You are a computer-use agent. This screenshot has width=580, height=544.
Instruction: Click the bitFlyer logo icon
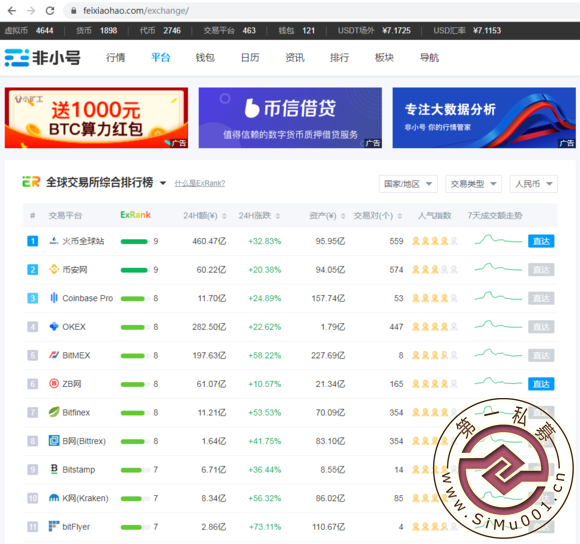click(54, 526)
